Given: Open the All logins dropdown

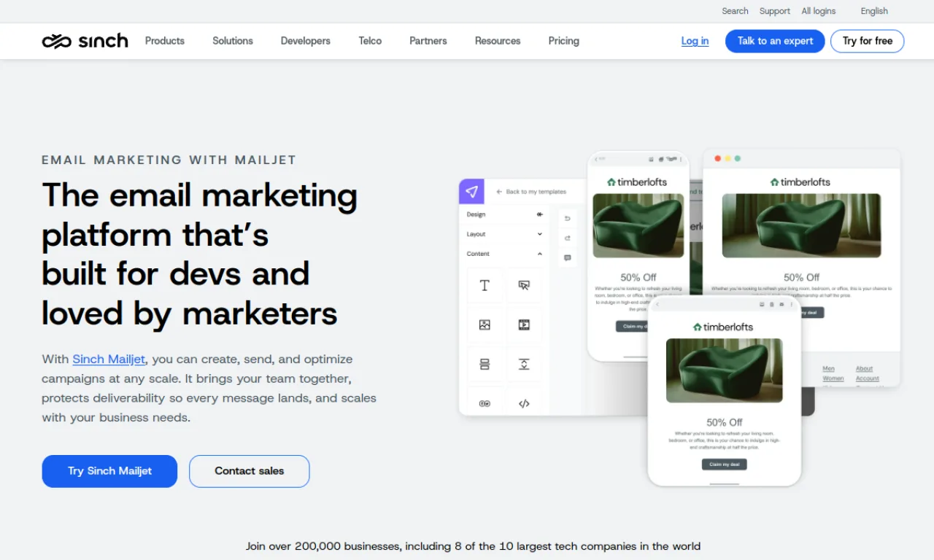Looking at the screenshot, I should click(x=819, y=11).
